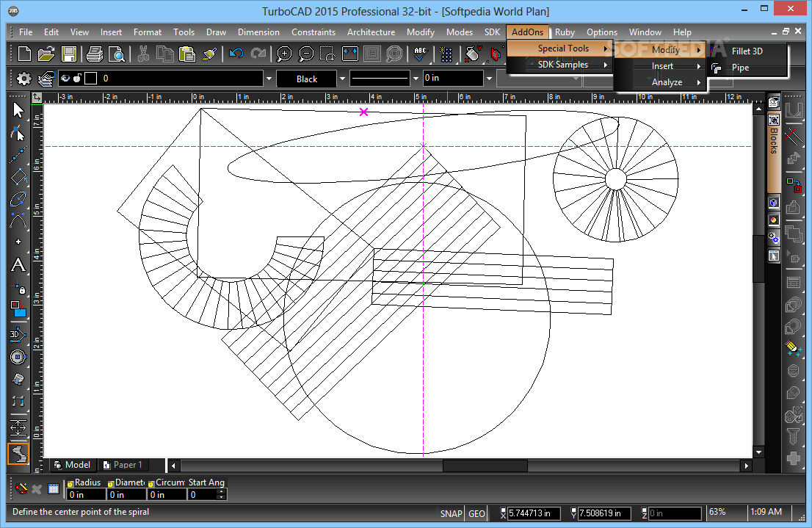Toggle GEO mode in status bar

[x=476, y=513]
